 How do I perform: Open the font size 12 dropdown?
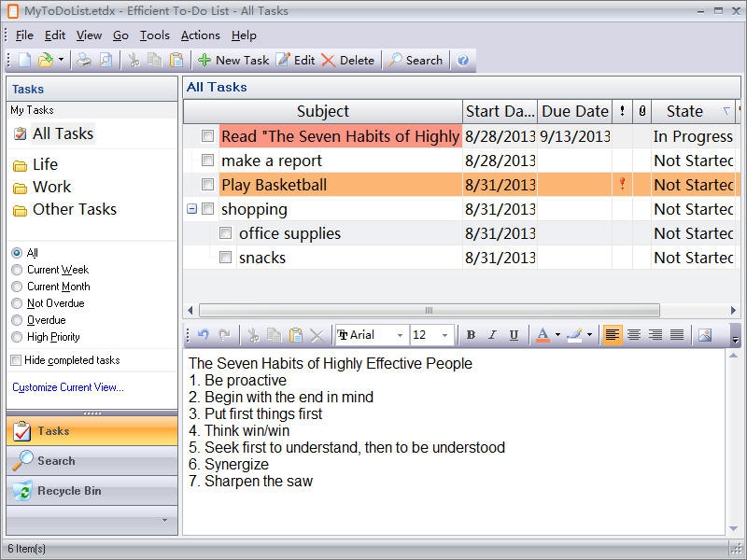click(445, 335)
